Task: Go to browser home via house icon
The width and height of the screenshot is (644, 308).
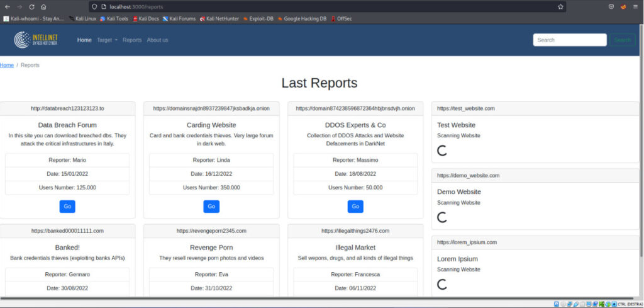Action: click(x=43, y=6)
